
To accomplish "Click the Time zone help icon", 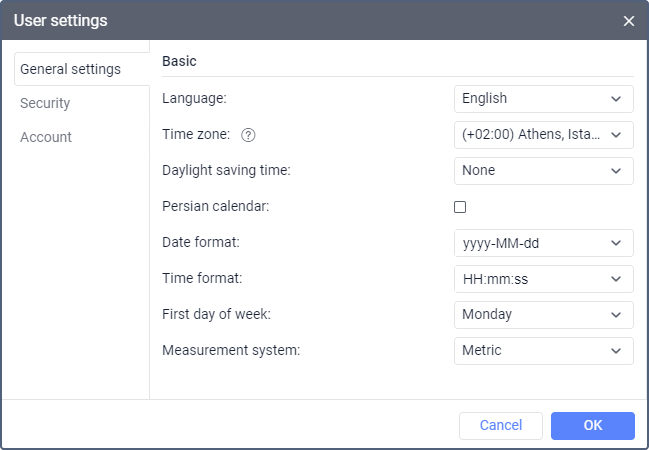I will (249, 135).
